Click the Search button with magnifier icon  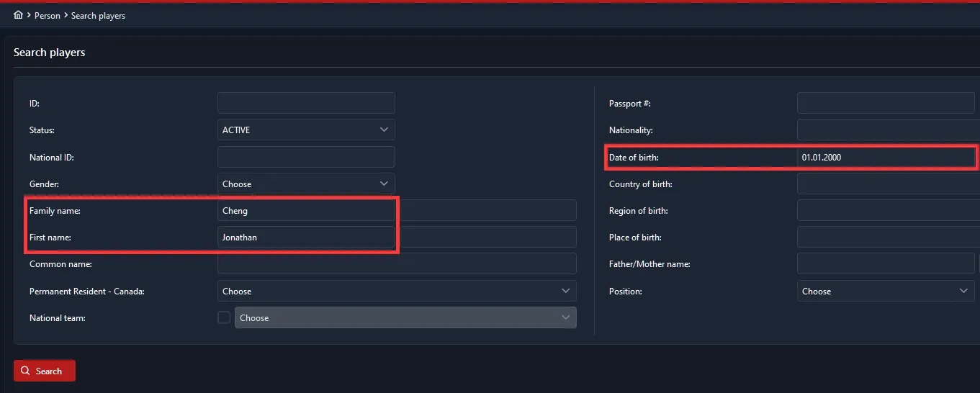coord(44,371)
